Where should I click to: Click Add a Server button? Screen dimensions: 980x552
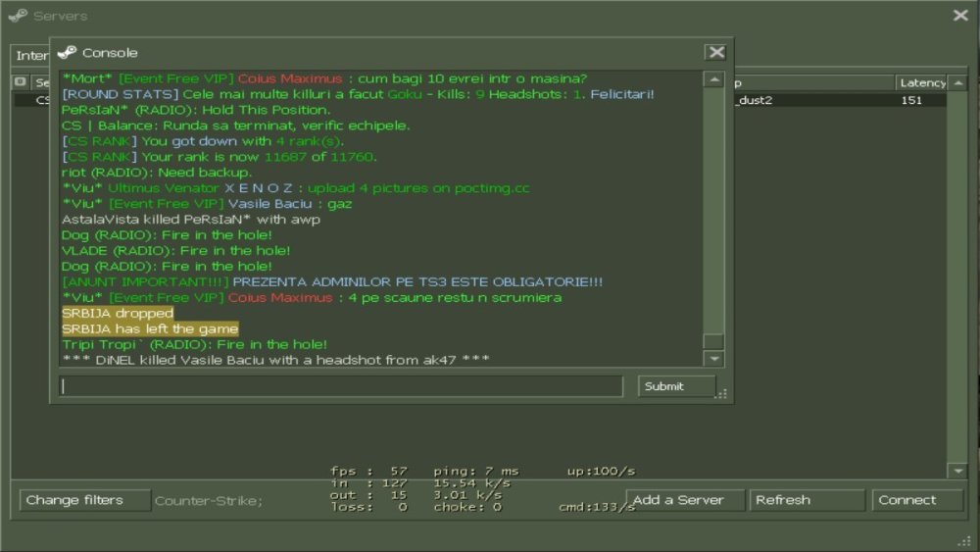click(685, 500)
